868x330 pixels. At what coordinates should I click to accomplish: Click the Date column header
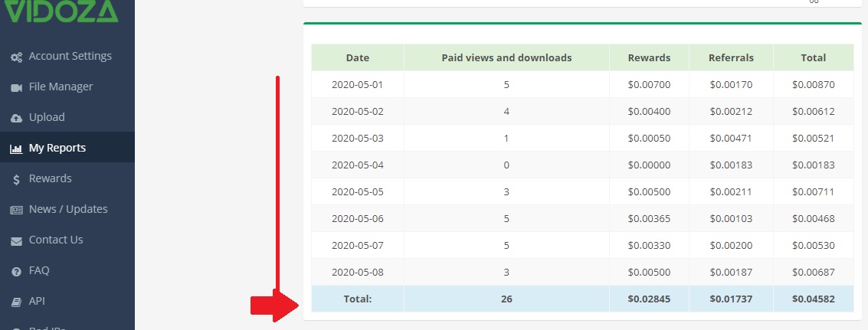[357, 57]
